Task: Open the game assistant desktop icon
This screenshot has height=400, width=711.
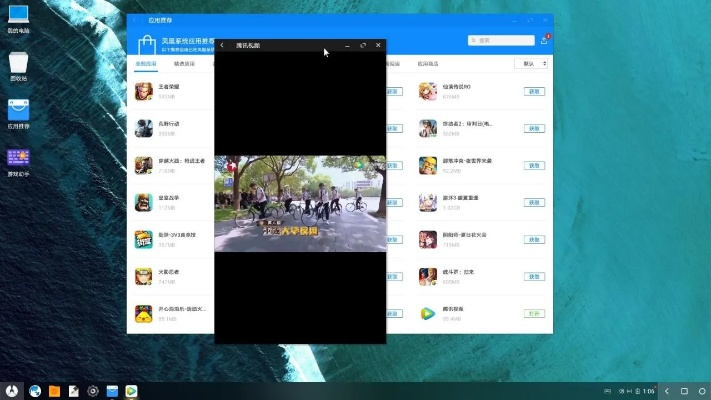Action: (18, 158)
